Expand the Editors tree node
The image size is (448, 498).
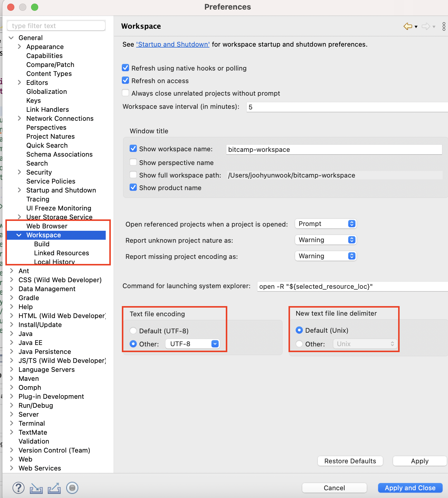tap(19, 83)
